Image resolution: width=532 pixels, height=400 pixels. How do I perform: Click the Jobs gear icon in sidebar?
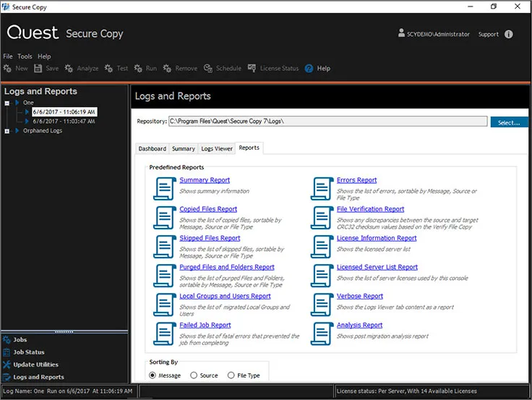7,339
